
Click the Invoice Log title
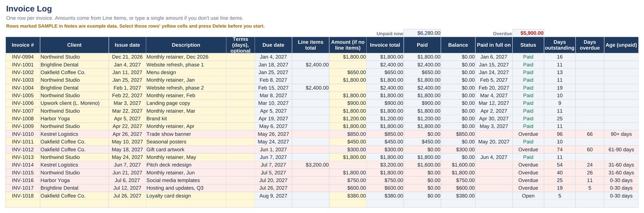pos(29,9)
